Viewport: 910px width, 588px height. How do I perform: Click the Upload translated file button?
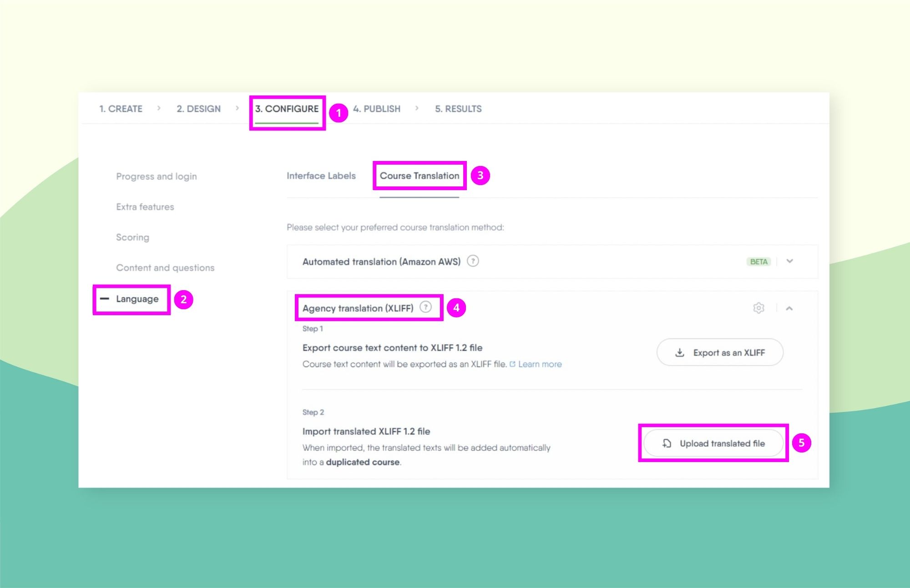713,443
